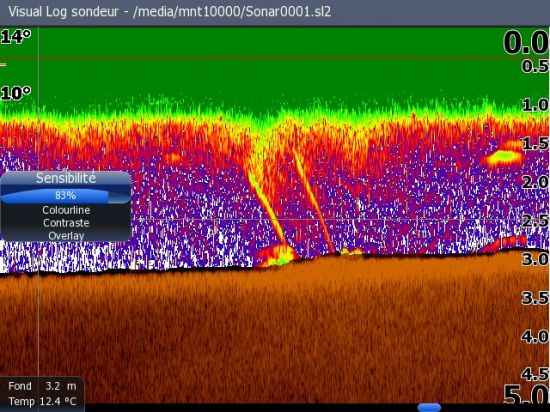Select Colourline in the sonar popup menu

tap(66, 210)
